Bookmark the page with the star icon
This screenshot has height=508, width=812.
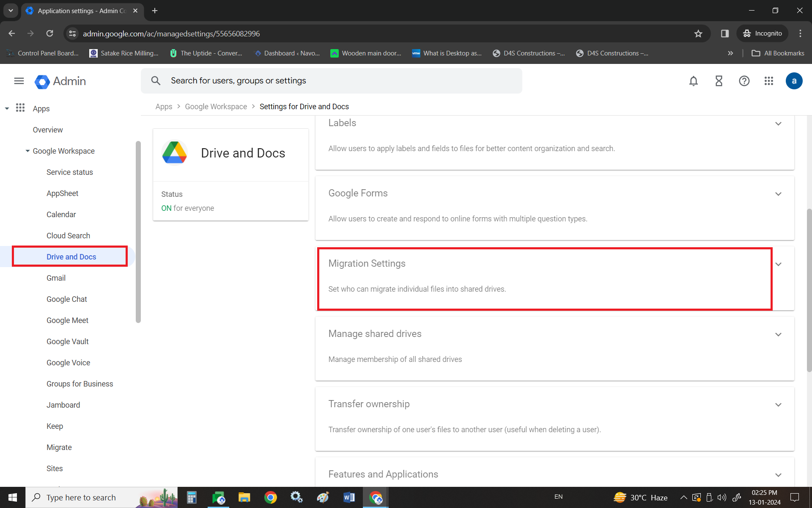tap(699, 33)
